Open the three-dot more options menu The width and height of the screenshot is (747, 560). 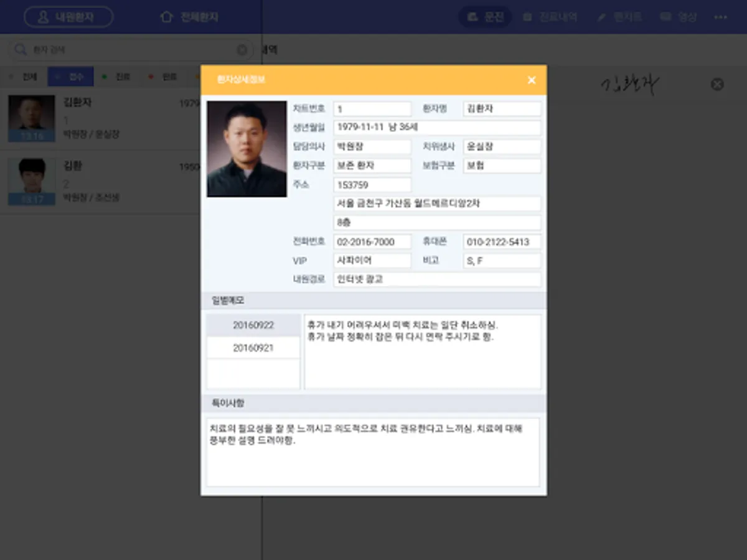coord(721,17)
